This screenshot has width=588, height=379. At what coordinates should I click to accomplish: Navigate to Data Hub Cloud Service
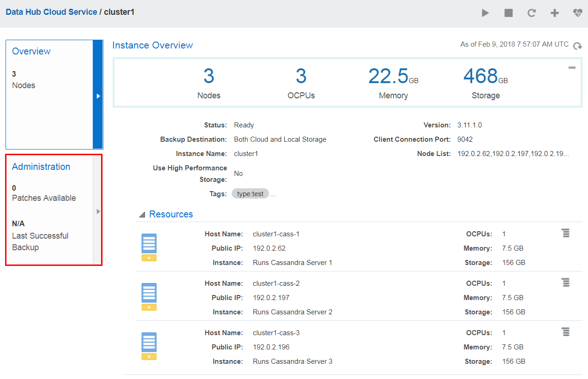[51, 12]
